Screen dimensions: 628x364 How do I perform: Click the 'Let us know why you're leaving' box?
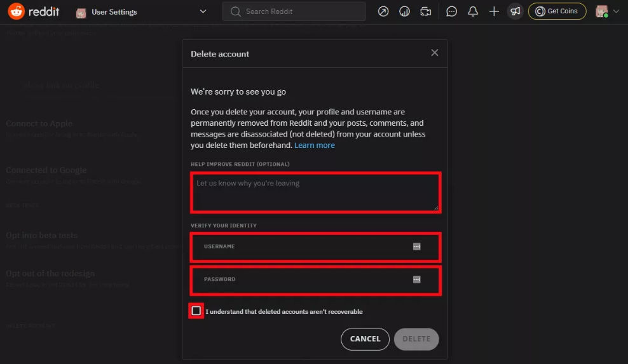pos(316,192)
